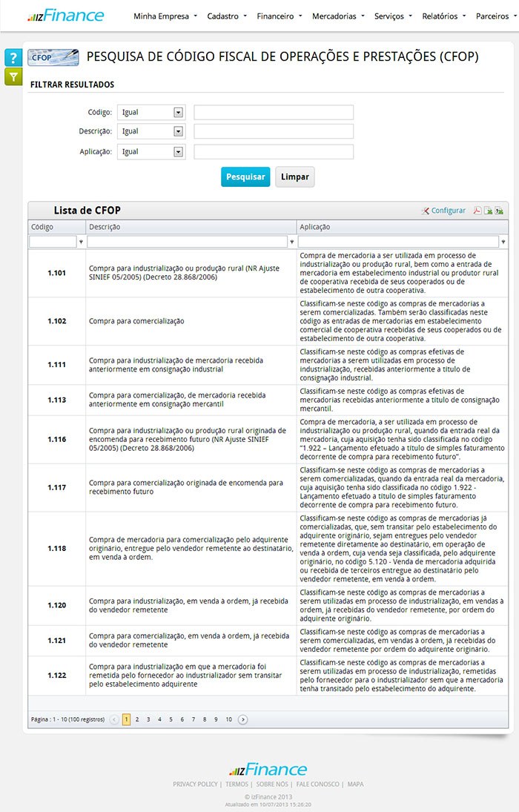This screenshot has width=519, height=812.
Task: Jump to page 5 of results
Action: pyautogui.click(x=171, y=719)
